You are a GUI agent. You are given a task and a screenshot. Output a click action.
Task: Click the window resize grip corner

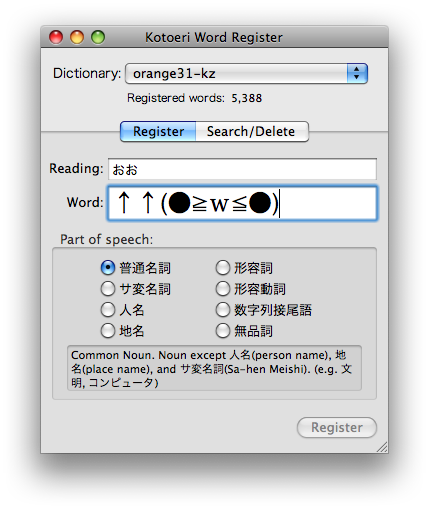pyautogui.click(x=382, y=447)
